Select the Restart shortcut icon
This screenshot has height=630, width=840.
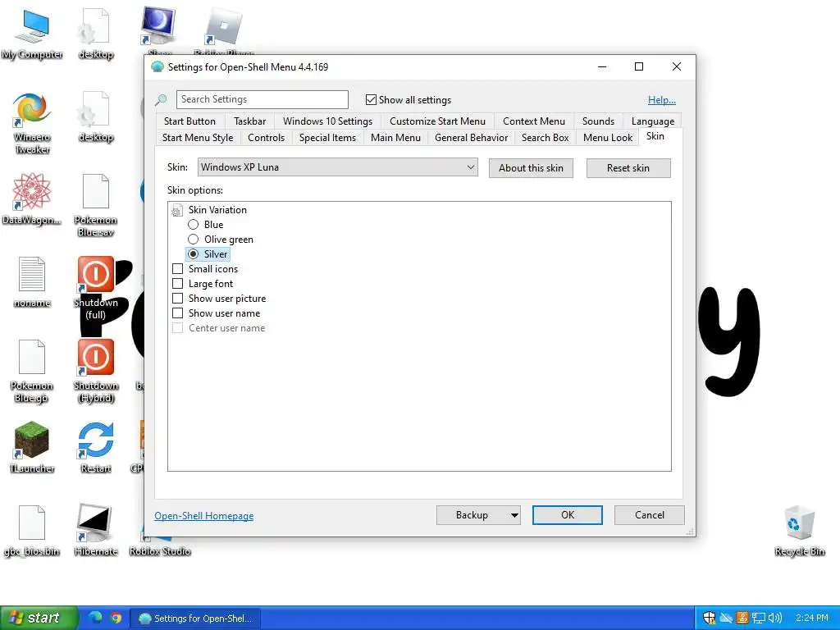click(96, 447)
